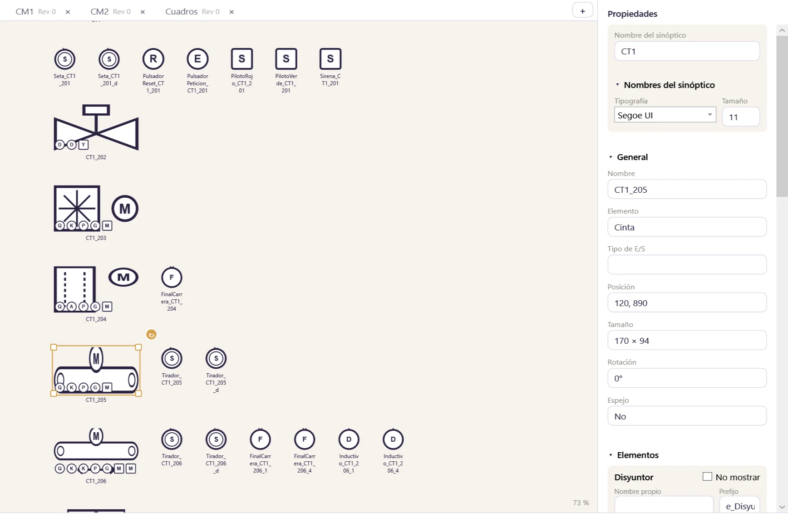
Task: Select the FinalCarrera_CT1_206_1 symbol
Action: click(260, 439)
